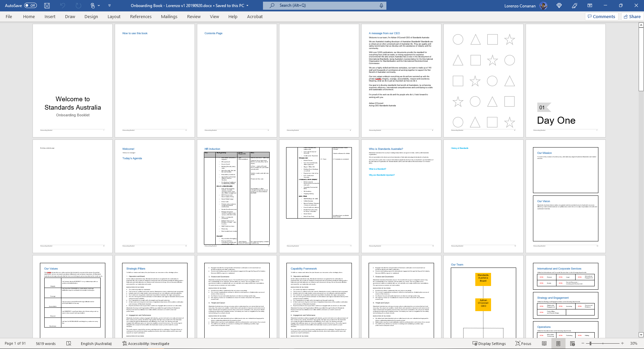Click 'A message from our CEO' heading

(384, 33)
